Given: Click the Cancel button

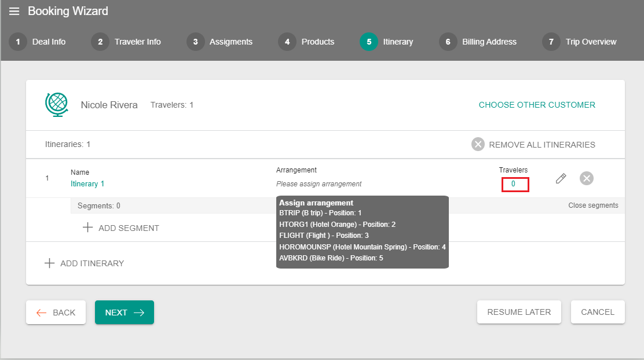Looking at the screenshot, I should click(x=598, y=312).
